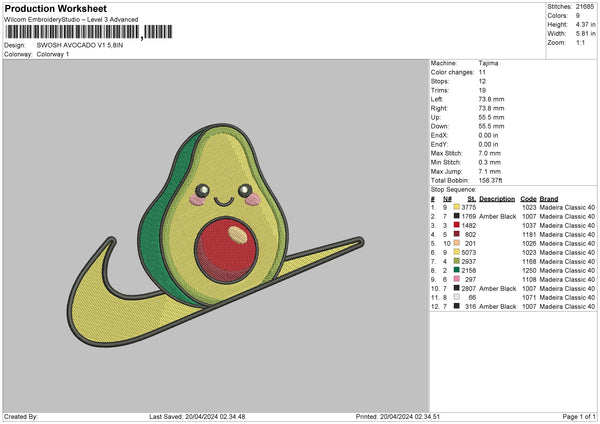
Task: Select the Width value '5.81 in'
Action: pyautogui.click(x=585, y=34)
